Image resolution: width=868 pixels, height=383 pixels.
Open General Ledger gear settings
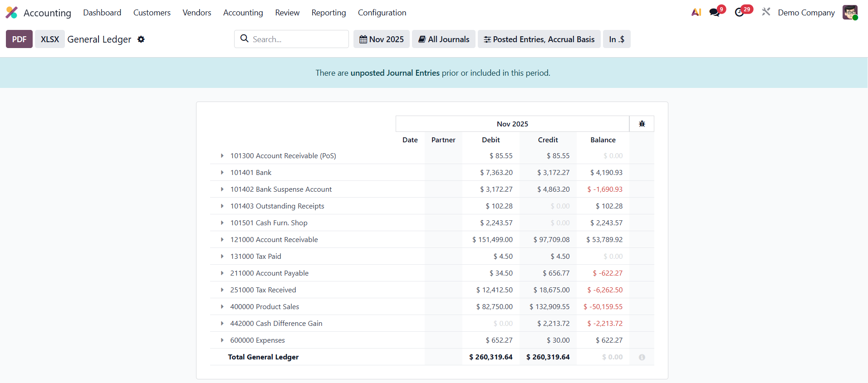pos(141,39)
